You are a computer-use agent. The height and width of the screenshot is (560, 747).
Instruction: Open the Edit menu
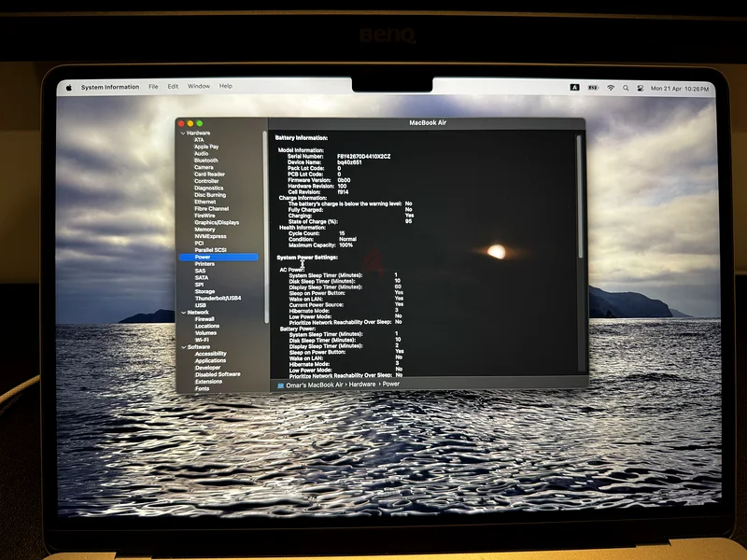tap(173, 86)
